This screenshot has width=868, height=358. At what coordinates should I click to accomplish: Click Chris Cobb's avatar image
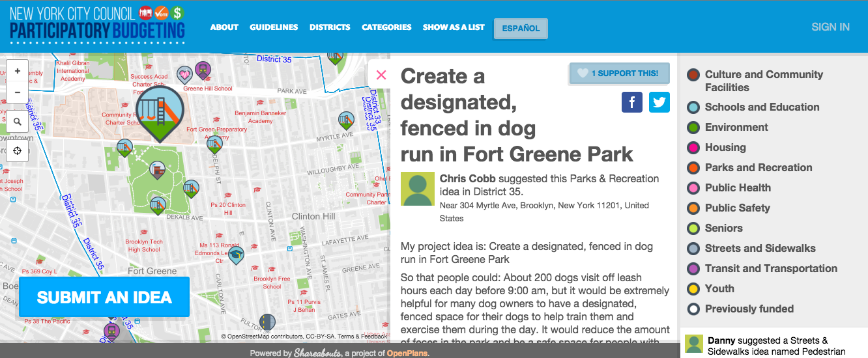tap(418, 189)
